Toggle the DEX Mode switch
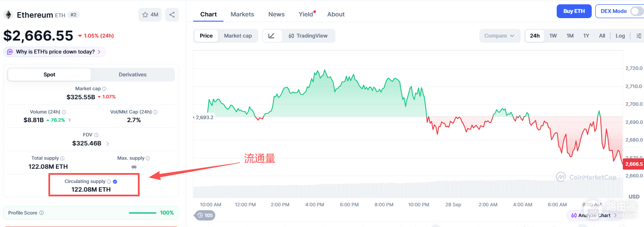 coord(637,11)
